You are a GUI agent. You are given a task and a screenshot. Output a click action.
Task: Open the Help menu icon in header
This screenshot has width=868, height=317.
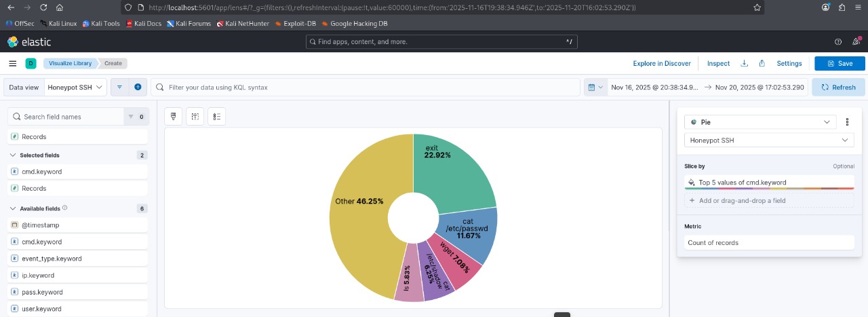click(838, 42)
